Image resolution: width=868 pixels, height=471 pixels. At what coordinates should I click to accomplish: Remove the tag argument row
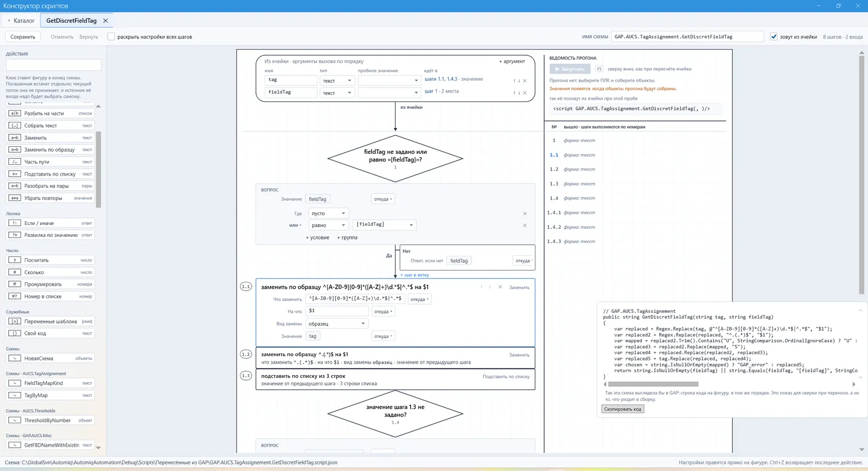click(x=525, y=81)
